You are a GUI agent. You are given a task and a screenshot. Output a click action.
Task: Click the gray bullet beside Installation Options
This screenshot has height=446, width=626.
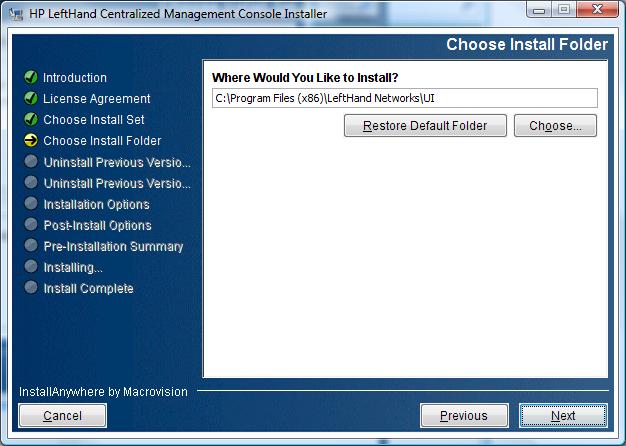pyautogui.click(x=31, y=203)
